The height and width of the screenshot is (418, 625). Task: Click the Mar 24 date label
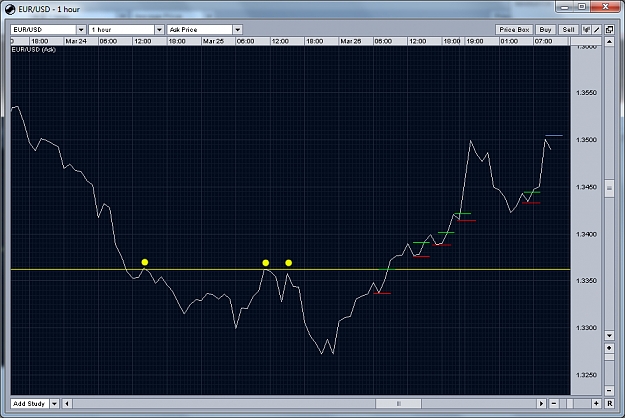(76, 41)
